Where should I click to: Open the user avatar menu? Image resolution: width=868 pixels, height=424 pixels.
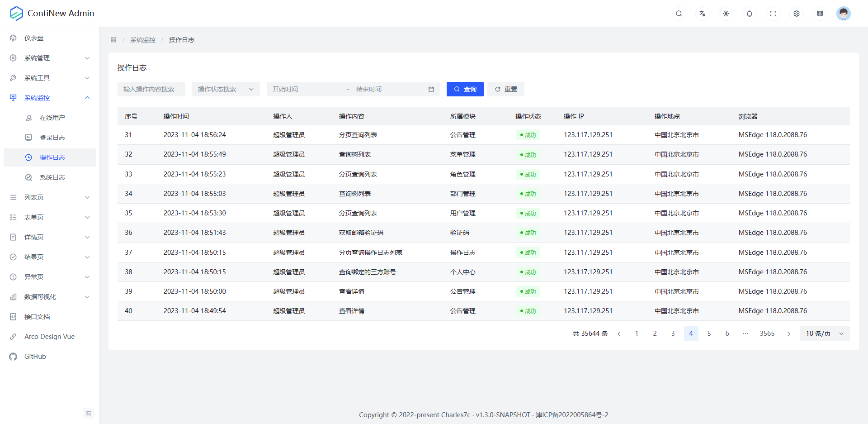[844, 13]
